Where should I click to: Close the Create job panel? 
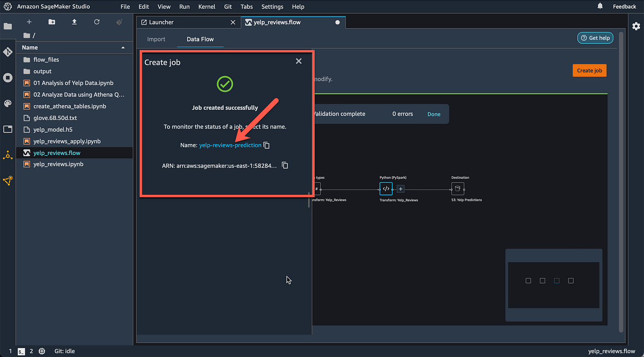299,61
